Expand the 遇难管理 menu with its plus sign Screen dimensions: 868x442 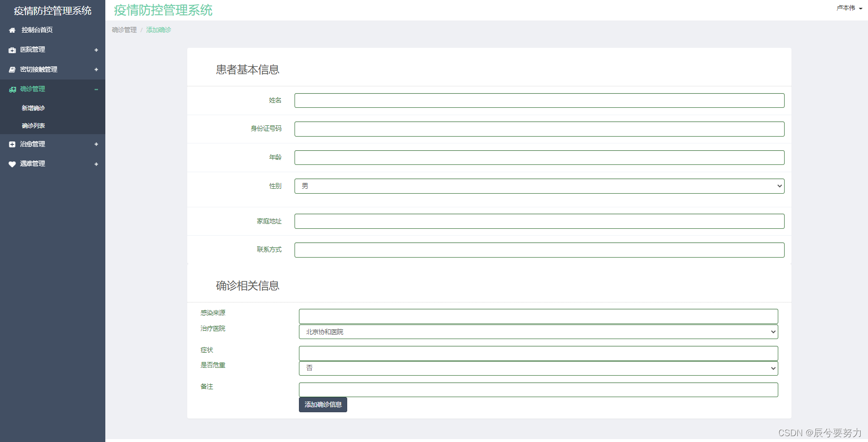[96, 164]
